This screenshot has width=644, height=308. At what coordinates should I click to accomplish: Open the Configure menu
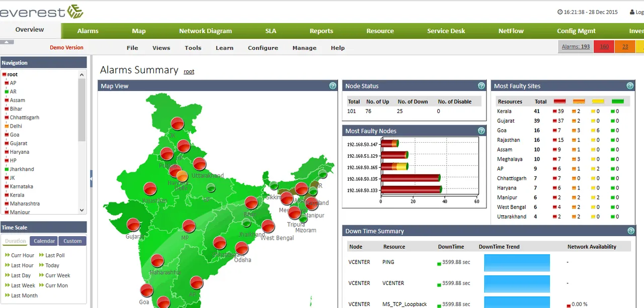tap(263, 48)
